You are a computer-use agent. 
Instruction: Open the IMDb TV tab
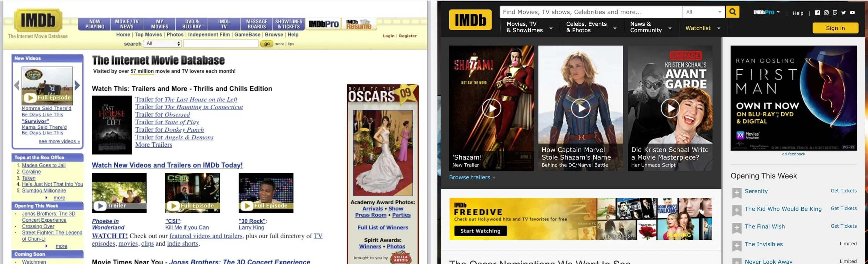coord(224,24)
